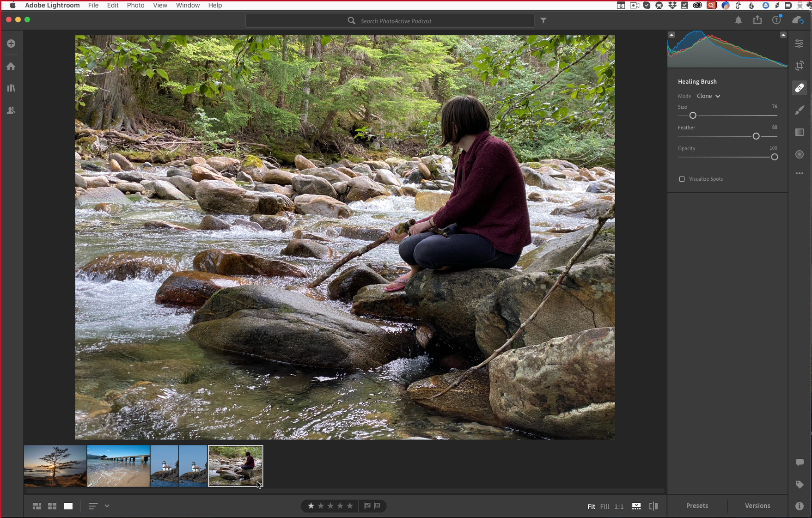Image resolution: width=812 pixels, height=518 pixels.
Task: Select the sunset tree thumbnail
Action: click(x=55, y=466)
